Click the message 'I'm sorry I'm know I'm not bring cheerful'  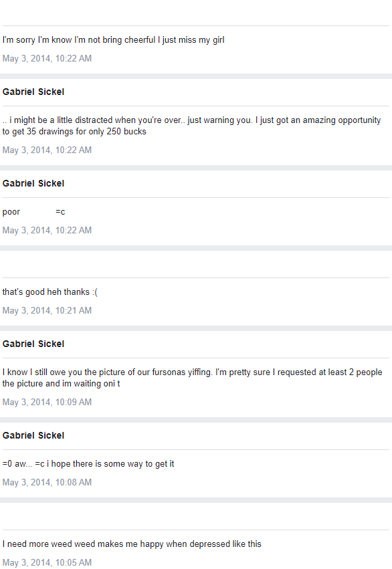pos(113,40)
